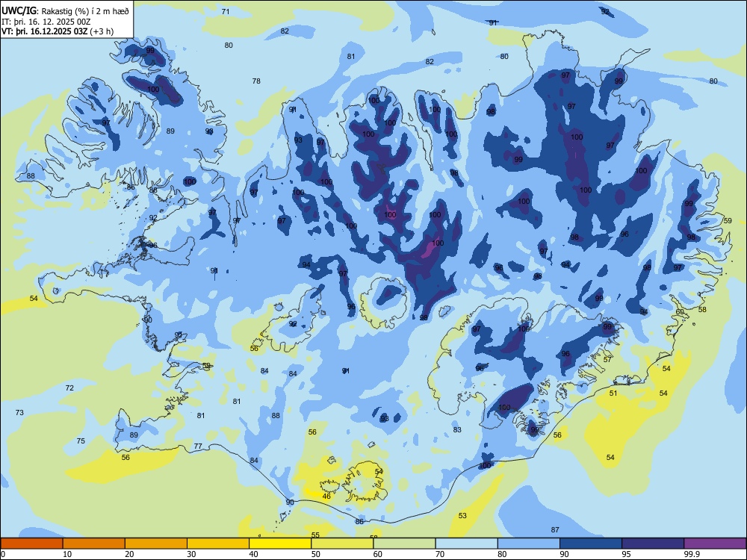Screen dimensions: 747x560
Task: Choose the dark blue 90–95 legend swatch
Action: tap(591, 544)
